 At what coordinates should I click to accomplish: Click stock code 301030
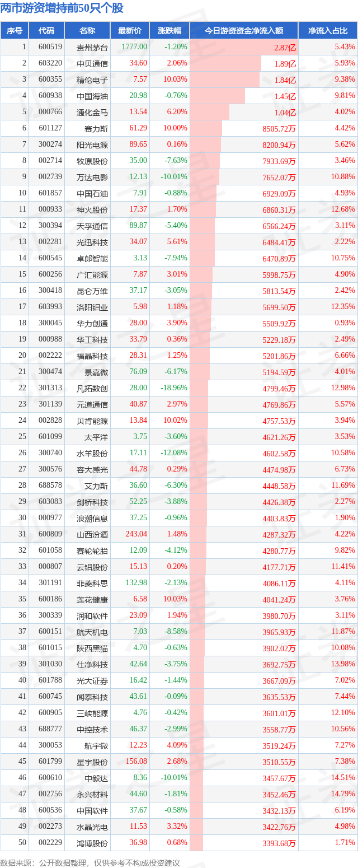coord(50,664)
